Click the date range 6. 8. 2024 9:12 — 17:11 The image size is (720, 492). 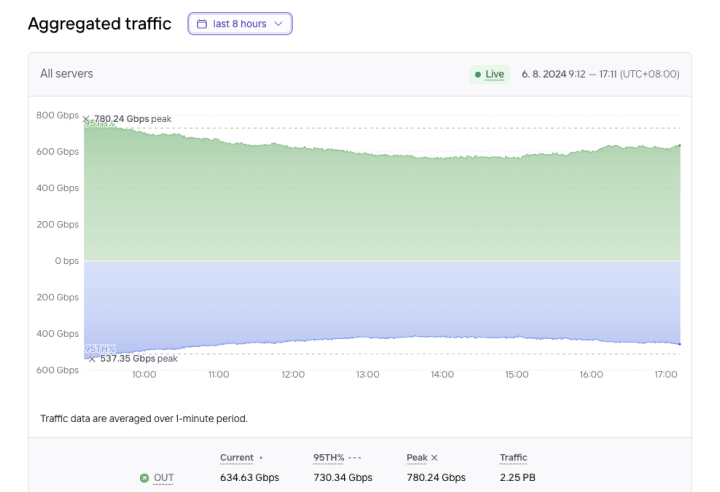[600, 75]
